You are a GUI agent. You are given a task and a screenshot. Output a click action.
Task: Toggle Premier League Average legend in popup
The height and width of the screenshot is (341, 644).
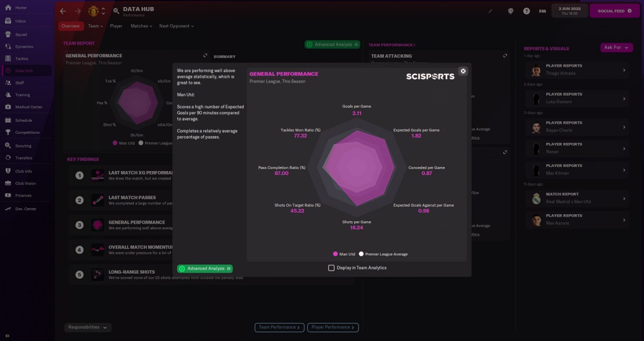pos(383,254)
